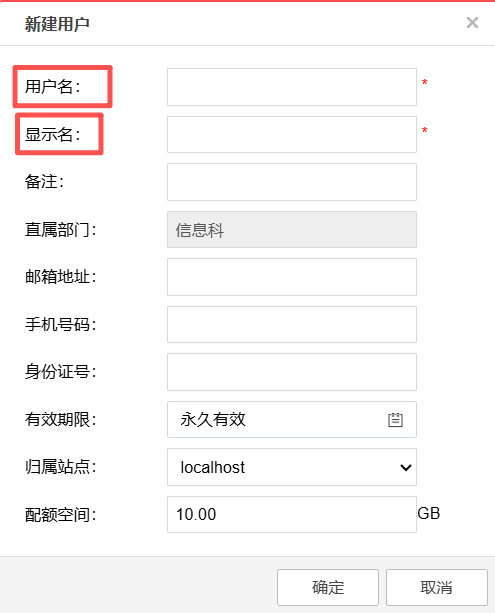Click the red asterisk beside 用户名 field
Image resolution: width=495 pixels, height=613 pixels.
pyautogui.click(x=425, y=82)
